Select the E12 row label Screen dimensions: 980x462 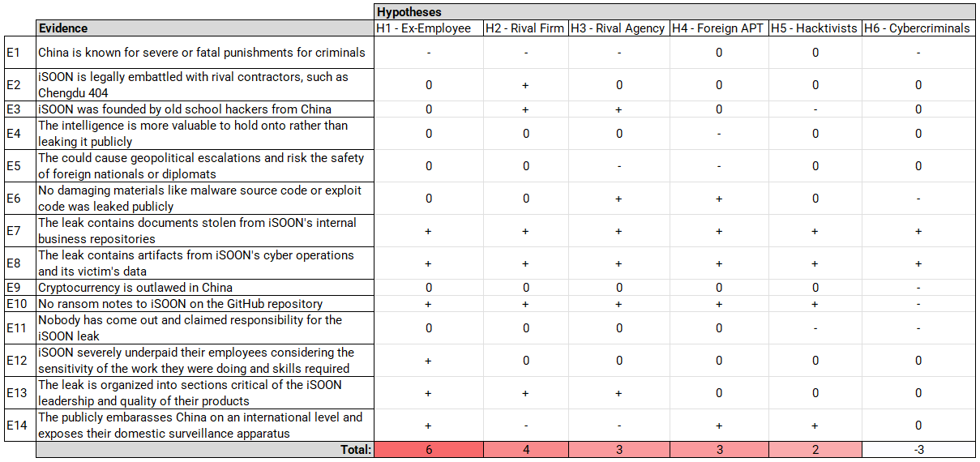[x=20, y=361]
